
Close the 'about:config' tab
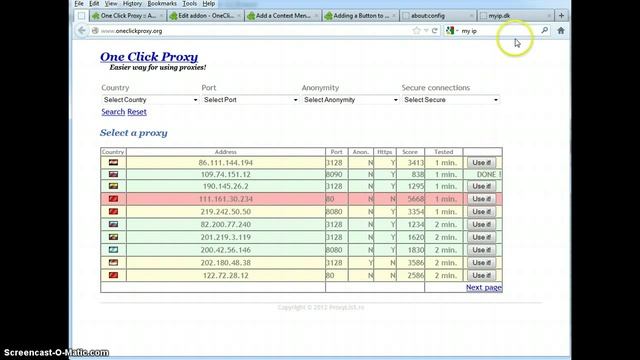point(471,16)
